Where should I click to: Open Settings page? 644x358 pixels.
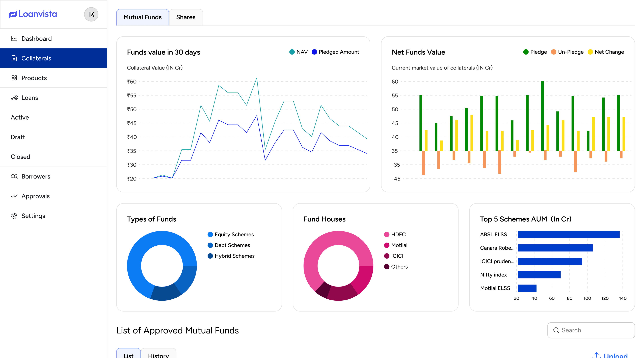point(53,216)
